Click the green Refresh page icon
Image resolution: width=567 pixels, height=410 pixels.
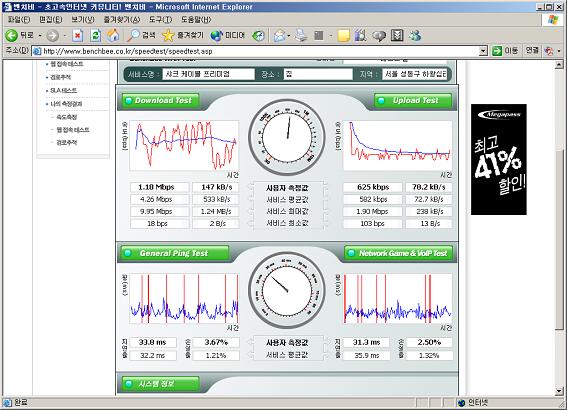[x=95, y=35]
